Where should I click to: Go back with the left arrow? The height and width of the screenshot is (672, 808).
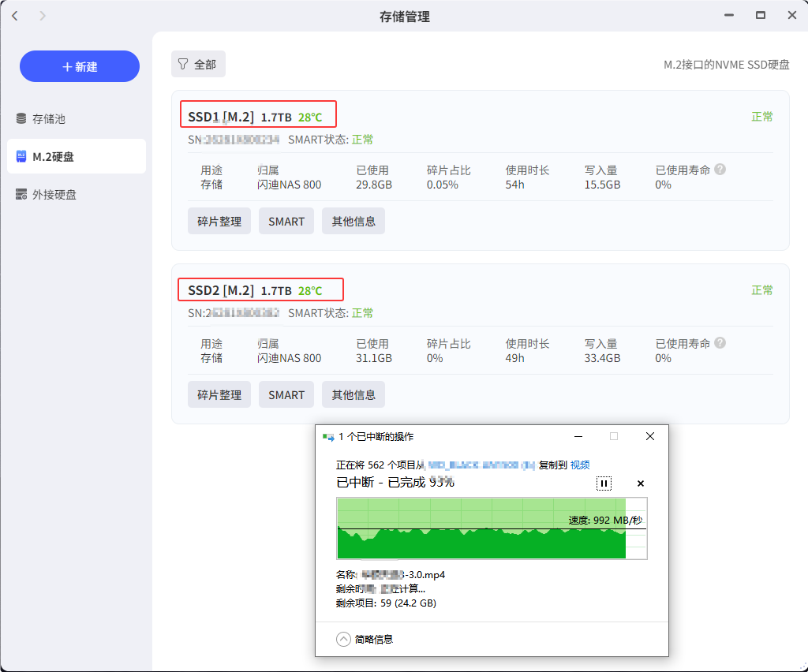[15, 16]
